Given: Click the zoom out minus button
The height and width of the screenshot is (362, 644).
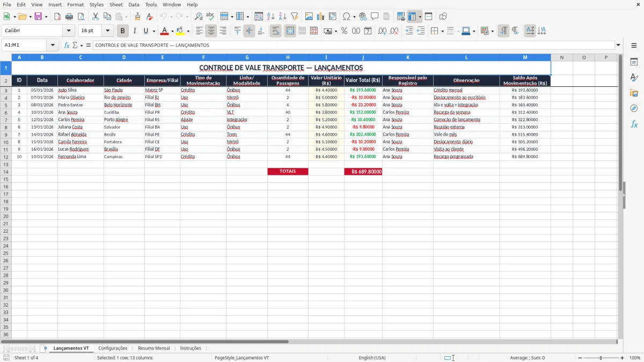Looking at the screenshot, I should pyautogui.click(x=580, y=358).
